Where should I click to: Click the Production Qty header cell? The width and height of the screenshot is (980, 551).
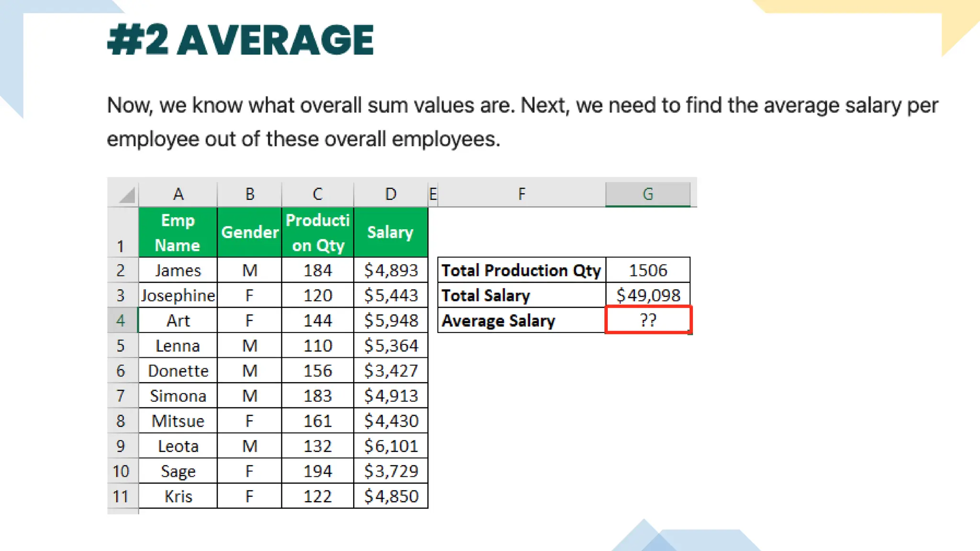click(318, 232)
